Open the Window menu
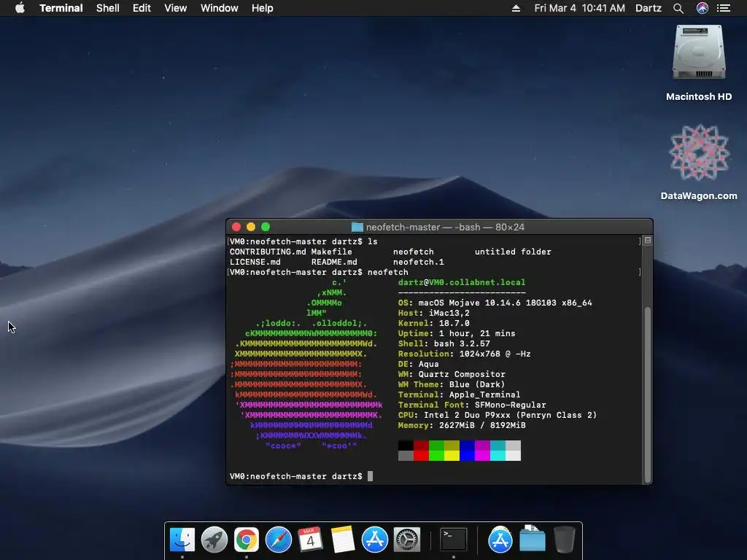Image resolution: width=747 pixels, height=560 pixels. pos(219,8)
